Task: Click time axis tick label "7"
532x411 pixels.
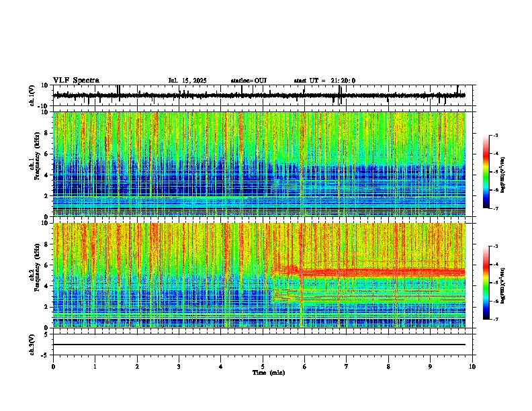Action: tap(347, 367)
